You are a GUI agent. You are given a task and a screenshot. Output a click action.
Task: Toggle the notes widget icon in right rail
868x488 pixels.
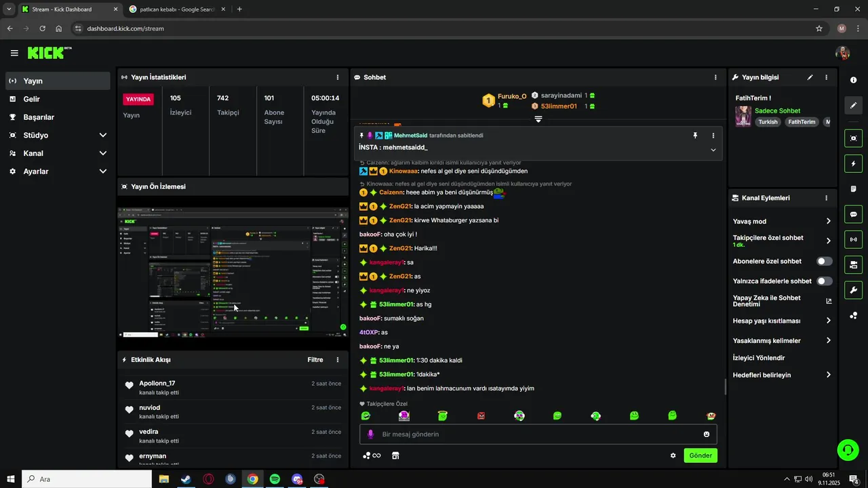[x=853, y=188]
